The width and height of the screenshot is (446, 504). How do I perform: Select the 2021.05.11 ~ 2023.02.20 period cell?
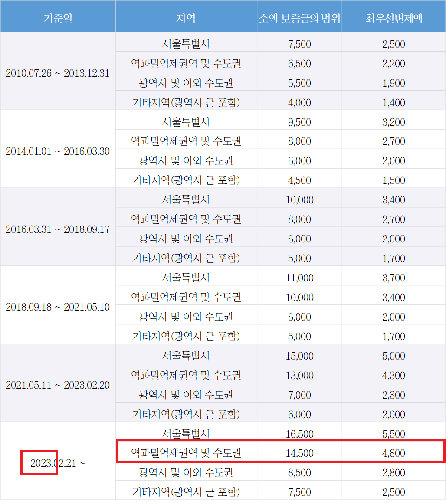(58, 385)
